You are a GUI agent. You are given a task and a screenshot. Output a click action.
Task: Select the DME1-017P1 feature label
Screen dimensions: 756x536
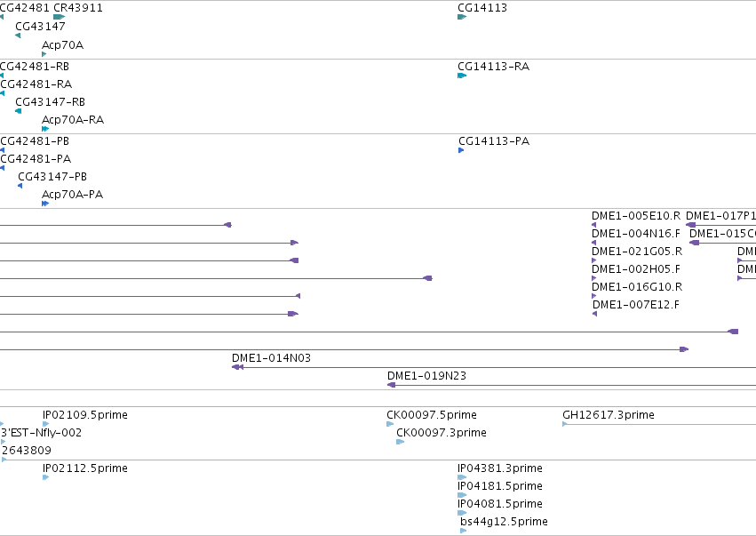pyautogui.click(x=720, y=216)
